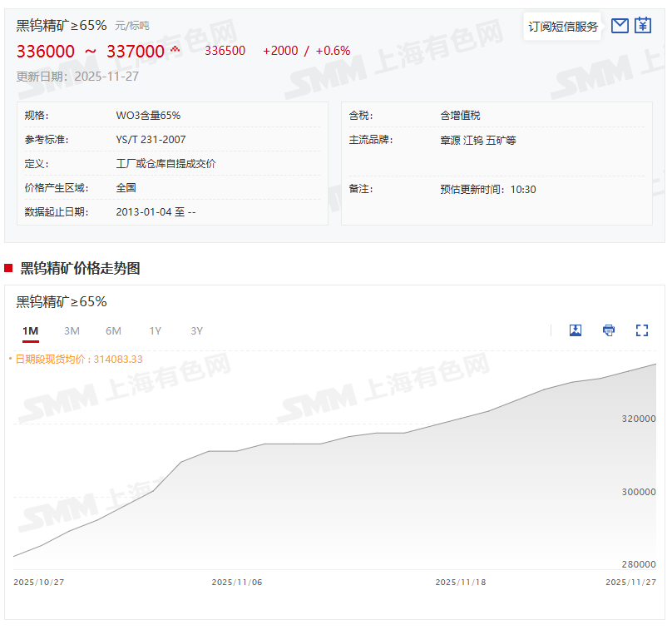Switch chart to 3M range
The image size is (672, 630).
72,331
